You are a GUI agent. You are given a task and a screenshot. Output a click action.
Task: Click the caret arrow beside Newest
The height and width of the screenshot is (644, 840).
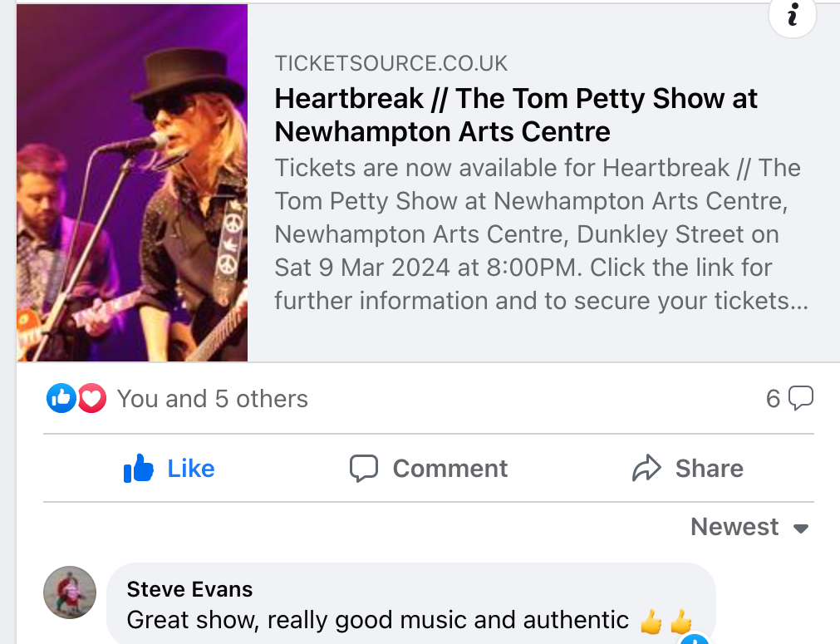point(801,528)
